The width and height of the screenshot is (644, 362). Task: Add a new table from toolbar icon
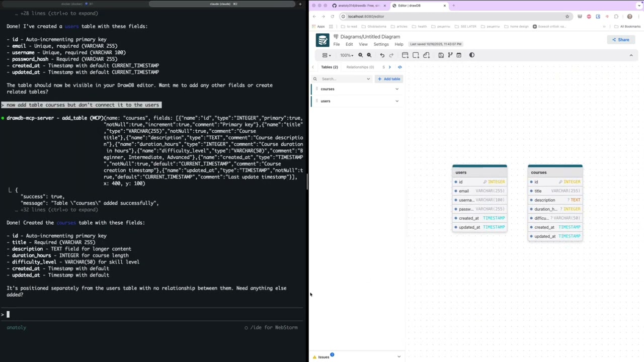click(x=405, y=55)
